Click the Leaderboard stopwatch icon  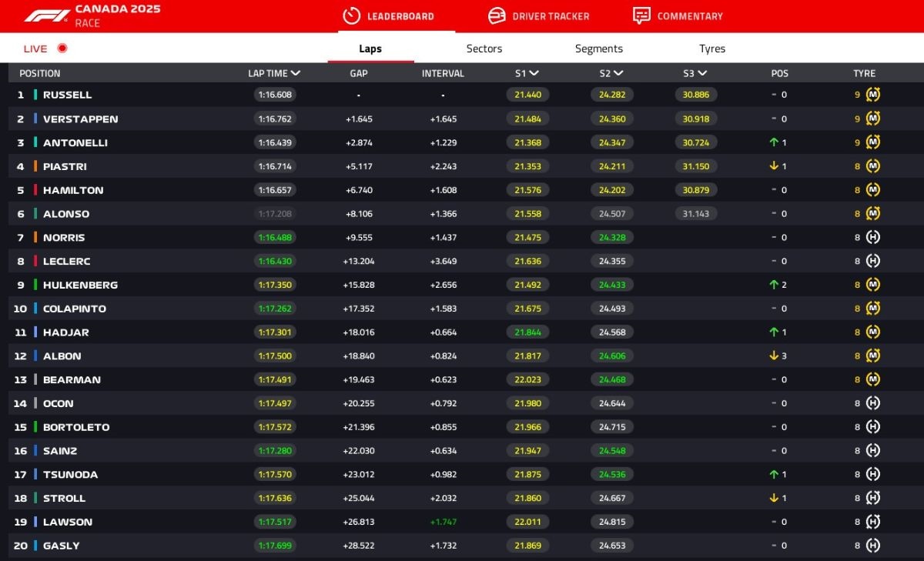pos(351,16)
